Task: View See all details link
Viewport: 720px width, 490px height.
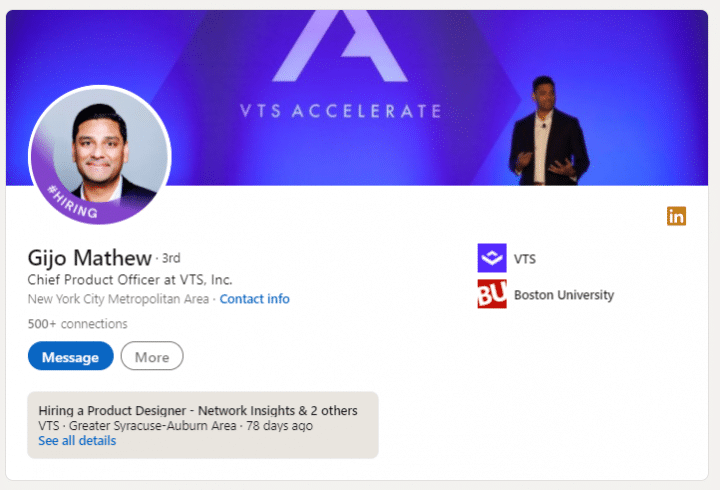Action: click(77, 441)
